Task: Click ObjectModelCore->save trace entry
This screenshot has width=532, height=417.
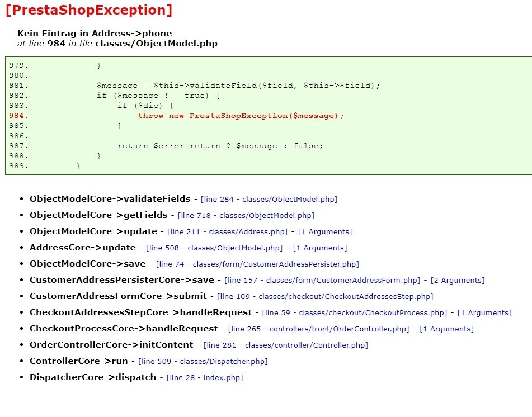Action: [87, 264]
